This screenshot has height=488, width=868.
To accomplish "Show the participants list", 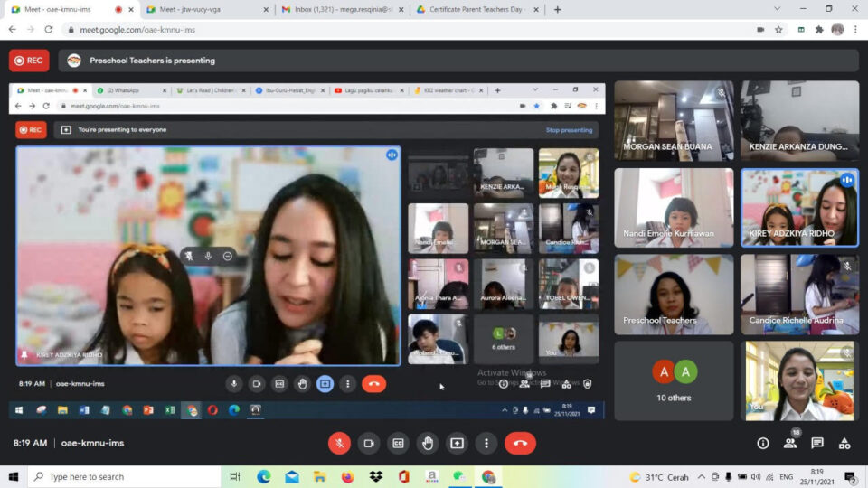I will click(790, 443).
